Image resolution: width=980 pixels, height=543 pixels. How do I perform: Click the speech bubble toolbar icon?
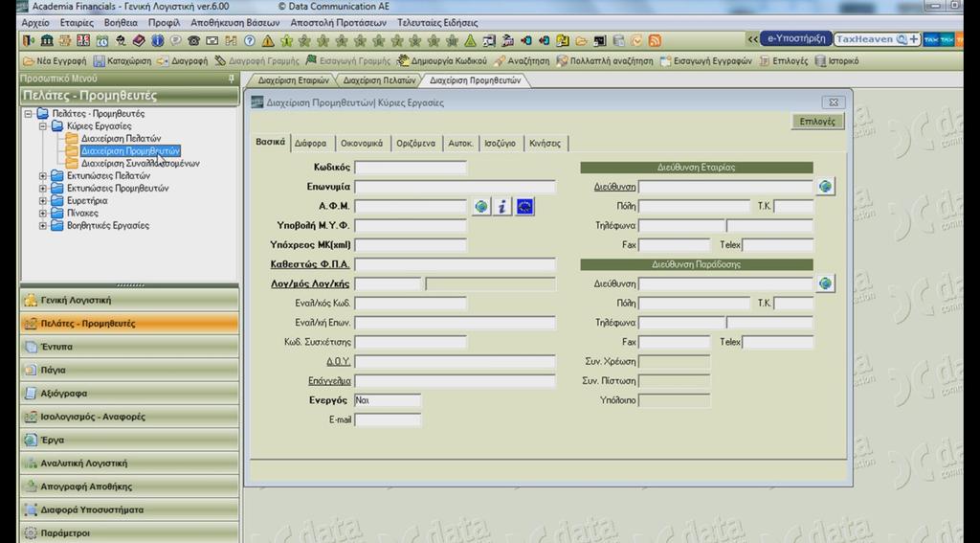[x=176, y=40]
